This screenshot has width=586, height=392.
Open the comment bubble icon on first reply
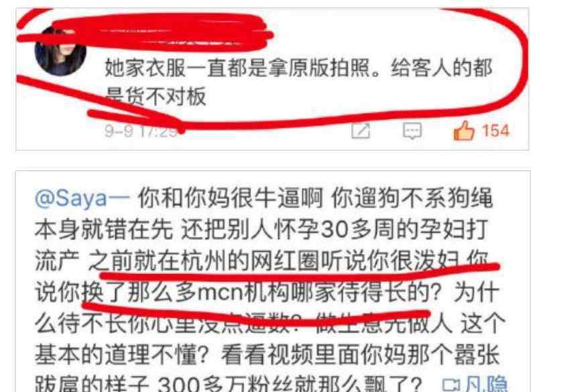(x=412, y=131)
